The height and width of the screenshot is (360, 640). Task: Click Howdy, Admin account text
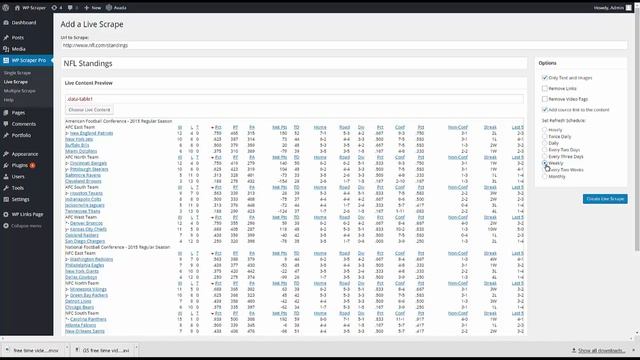(609, 7)
